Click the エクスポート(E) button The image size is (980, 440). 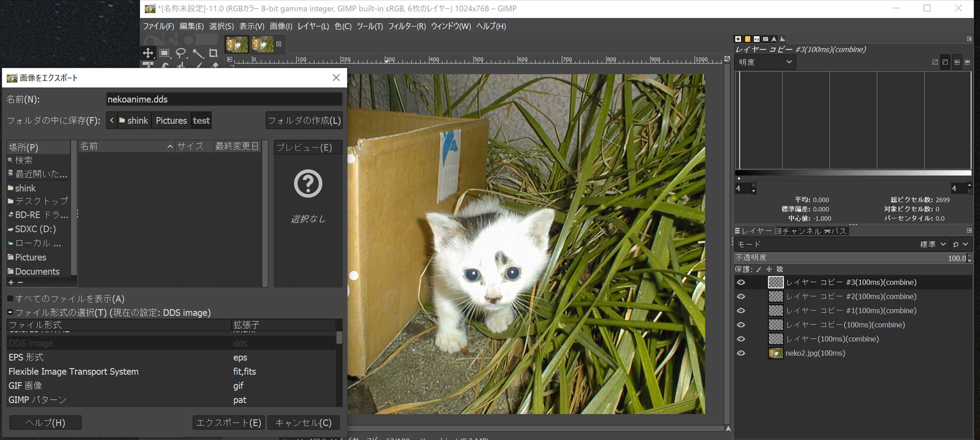pyautogui.click(x=228, y=422)
